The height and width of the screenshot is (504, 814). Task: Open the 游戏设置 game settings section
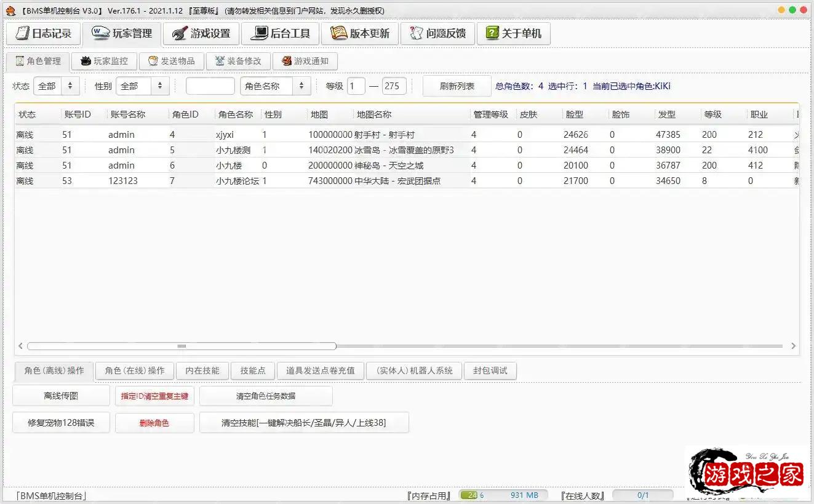(x=201, y=34)
